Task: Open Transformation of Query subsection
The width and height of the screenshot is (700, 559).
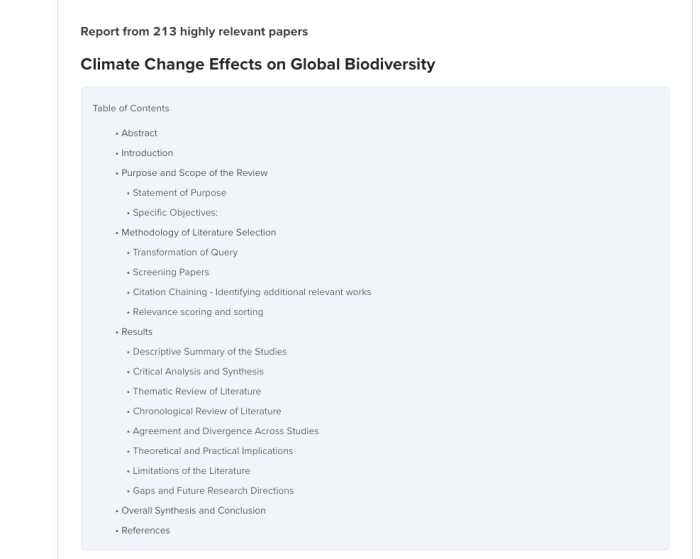Action: [185, 252]
